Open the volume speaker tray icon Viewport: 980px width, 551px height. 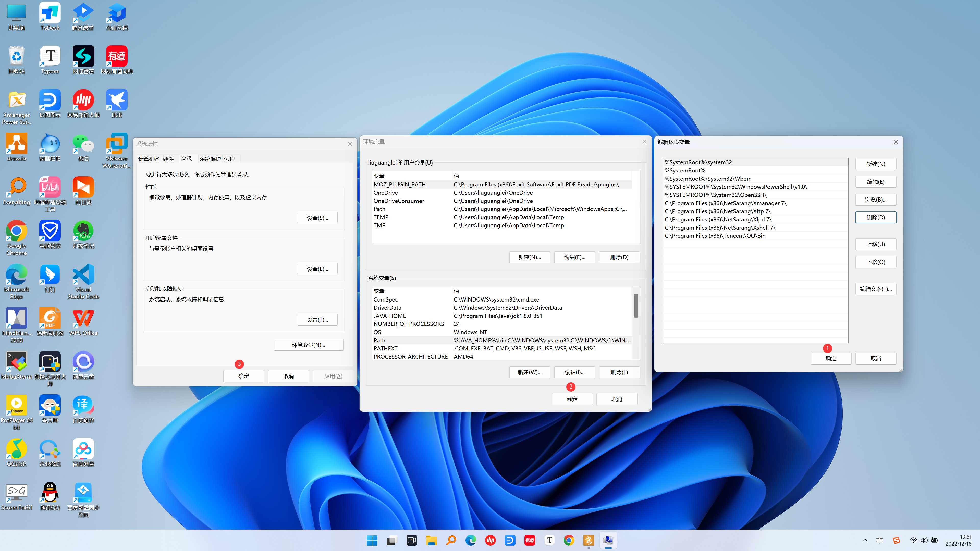pos(924,540)
